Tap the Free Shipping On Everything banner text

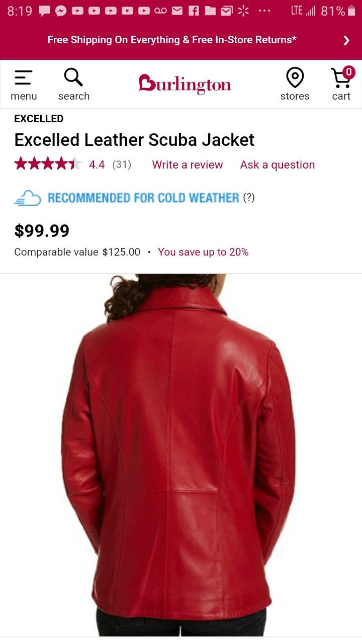(x=172, y=40)
